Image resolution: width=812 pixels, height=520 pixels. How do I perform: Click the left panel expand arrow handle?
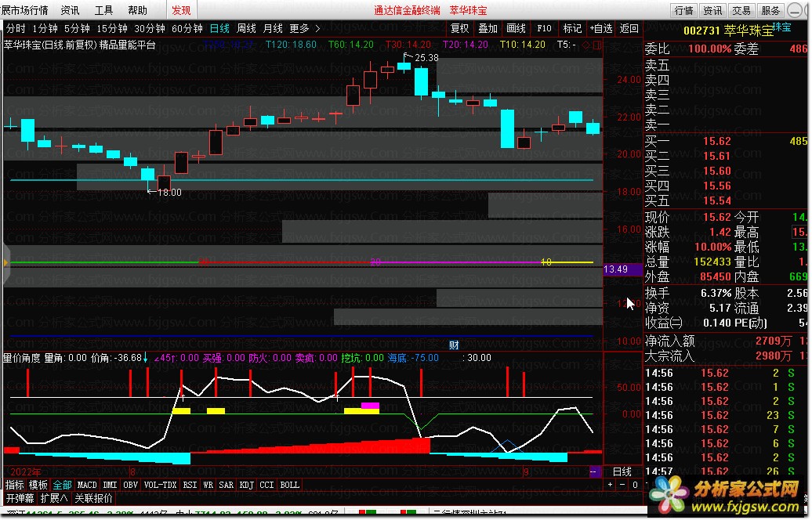tap(5, 263)
